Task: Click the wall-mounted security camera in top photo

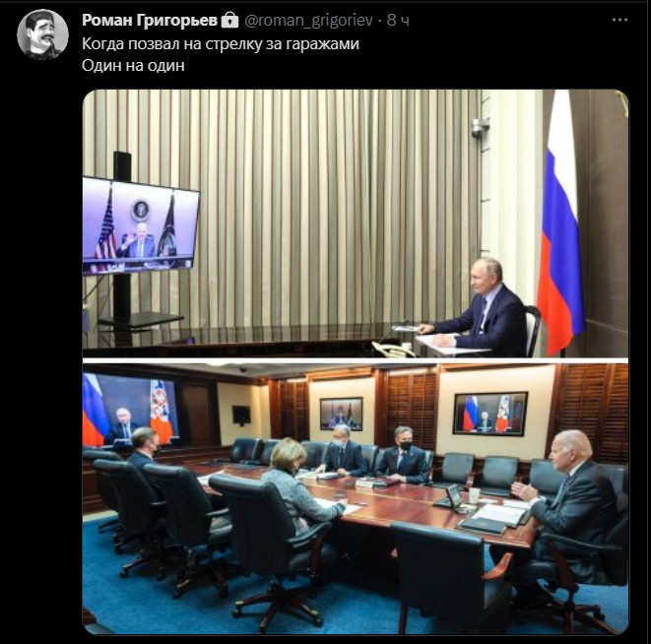Action: (481, 127)
